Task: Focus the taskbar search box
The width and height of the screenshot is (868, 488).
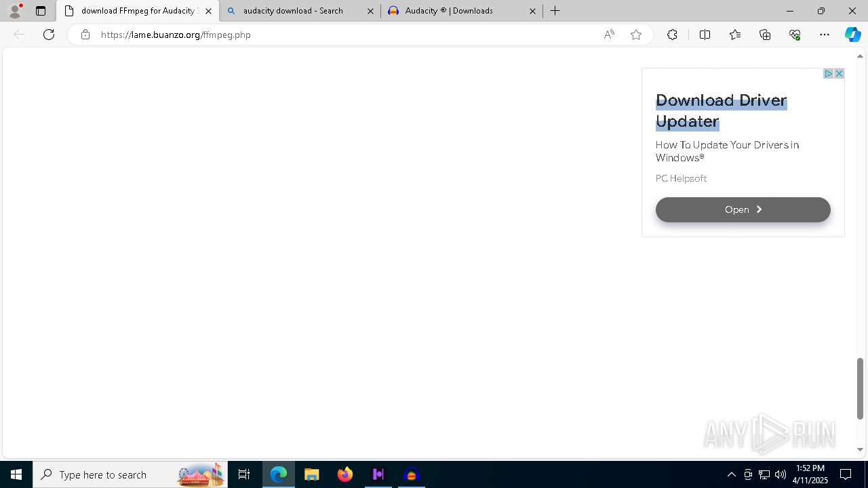Action: 130,474
